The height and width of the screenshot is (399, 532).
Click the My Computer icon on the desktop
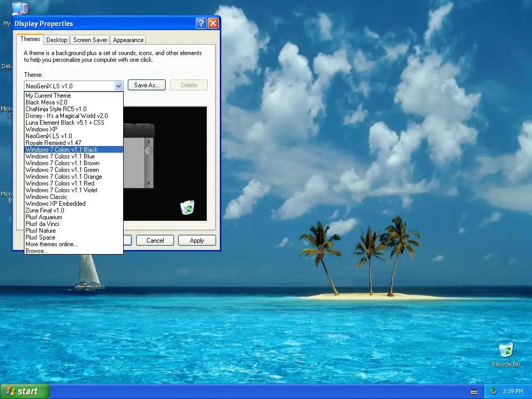20,8
